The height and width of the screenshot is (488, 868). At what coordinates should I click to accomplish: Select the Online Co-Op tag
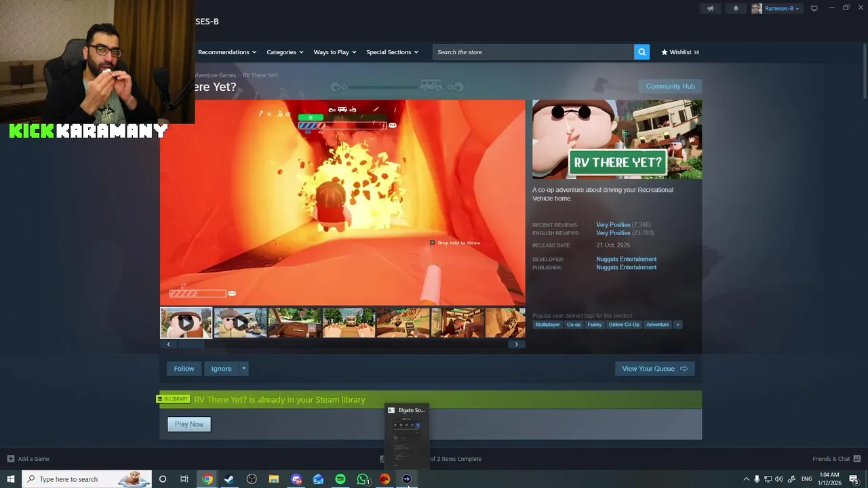click(x=624, y=325)
